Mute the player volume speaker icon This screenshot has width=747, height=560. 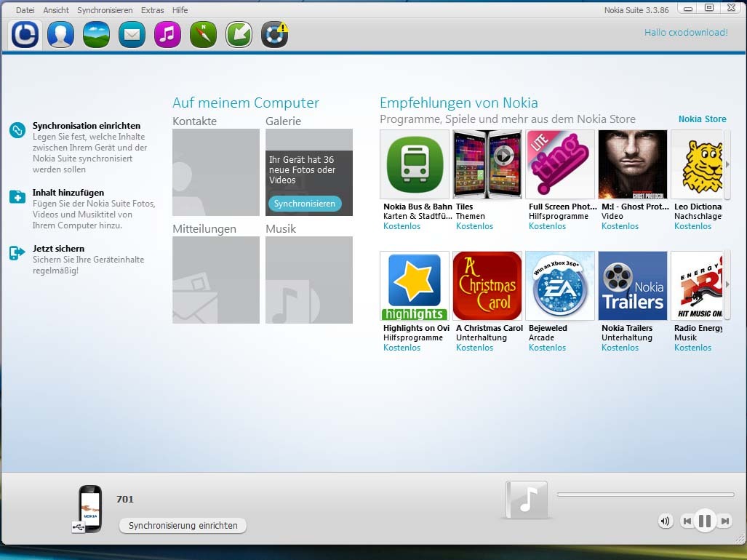click(x=665, y=521)
